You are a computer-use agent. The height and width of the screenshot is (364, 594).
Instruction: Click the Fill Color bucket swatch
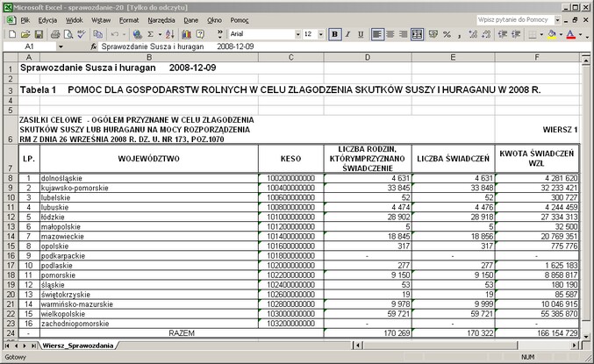551,34
